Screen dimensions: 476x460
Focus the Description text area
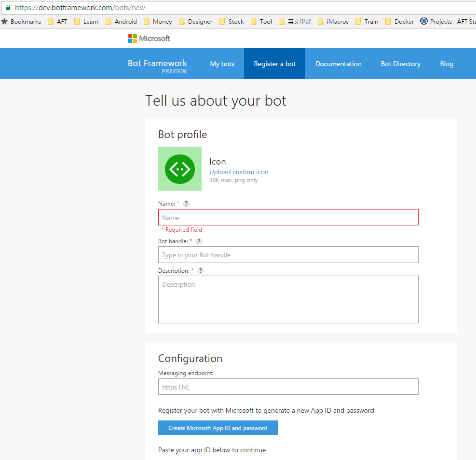tap(288, 300)
